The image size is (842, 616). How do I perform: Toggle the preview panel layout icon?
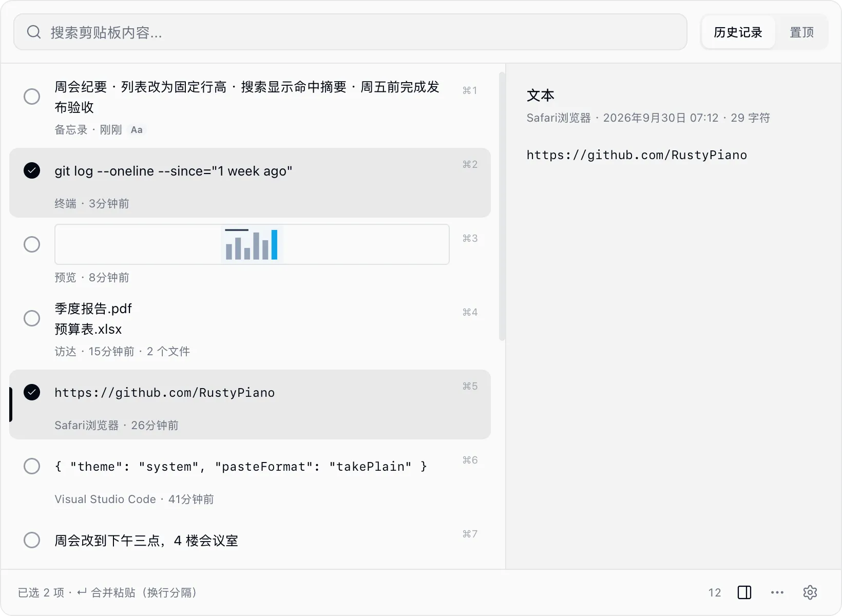(x=744, y=592)
